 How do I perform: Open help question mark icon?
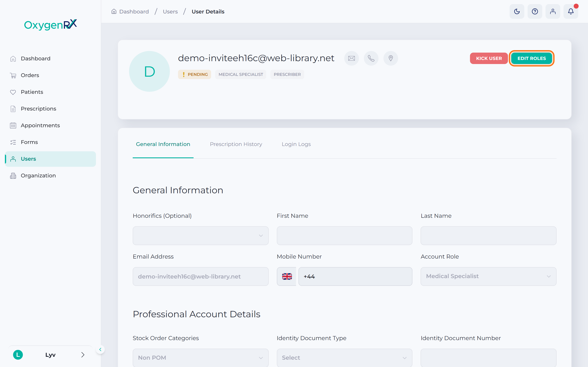(x=535, y=11)
